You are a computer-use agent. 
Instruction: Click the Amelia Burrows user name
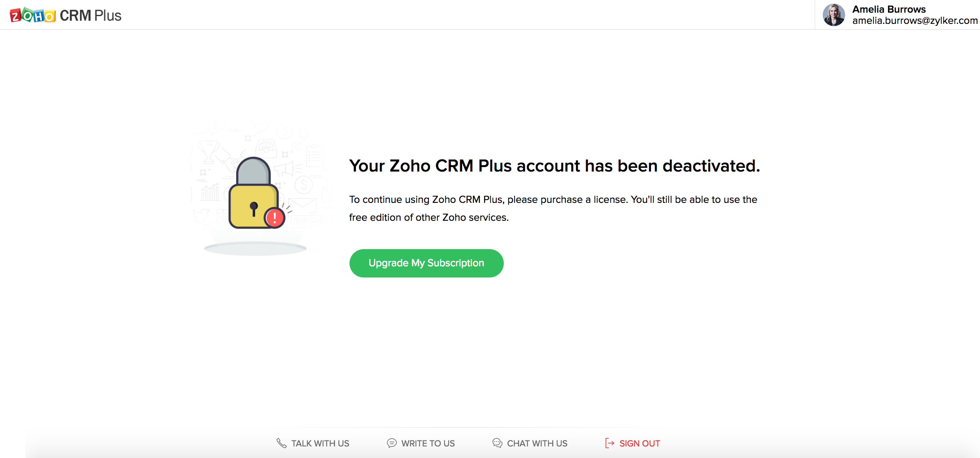[x=889, y=9]
